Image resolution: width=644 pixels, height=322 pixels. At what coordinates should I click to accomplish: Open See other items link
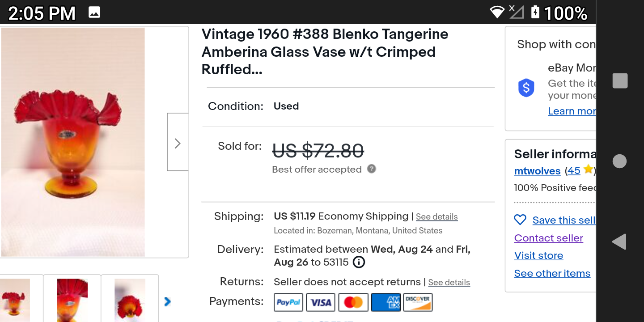[552, 273]
